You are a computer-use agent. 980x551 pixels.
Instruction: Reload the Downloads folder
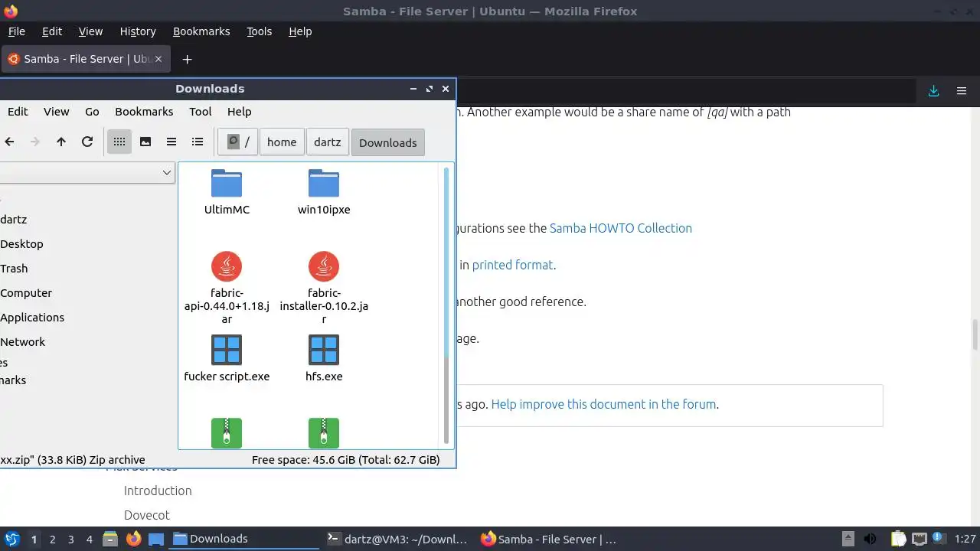[x=87, y=142]
